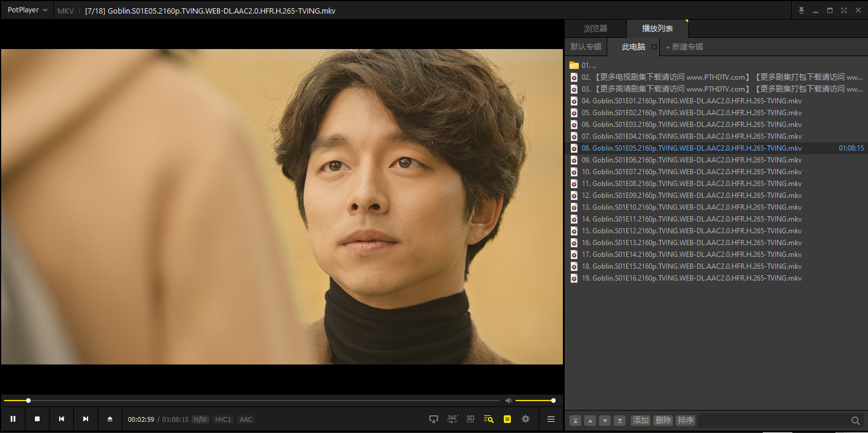Click the file icon beside Goblin.S01E10
This screenshot has height=433, width=868.
pos(574,207)
